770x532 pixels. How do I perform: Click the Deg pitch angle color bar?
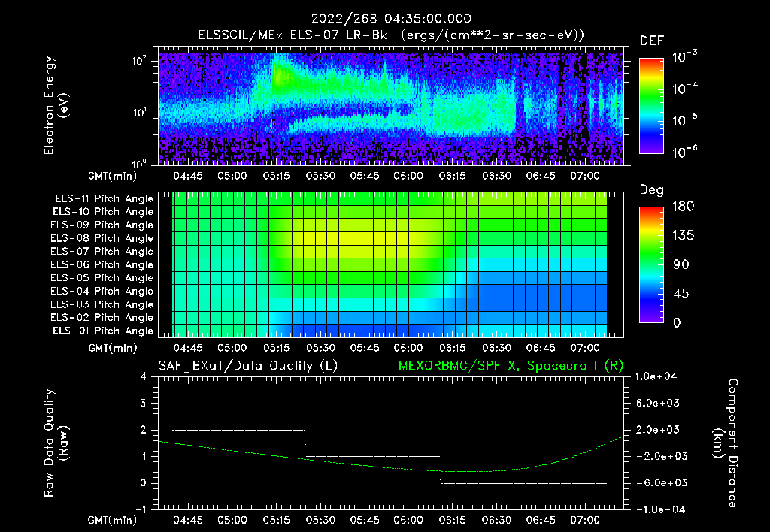[651, 264]
